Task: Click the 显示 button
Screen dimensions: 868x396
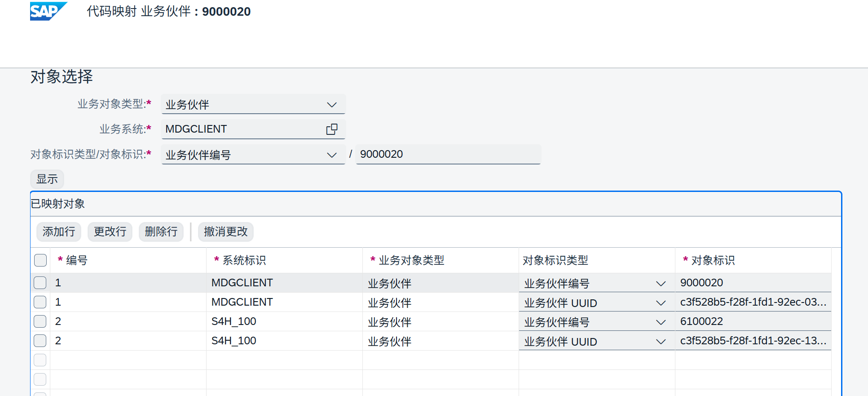Action: (x=47, y=179)
